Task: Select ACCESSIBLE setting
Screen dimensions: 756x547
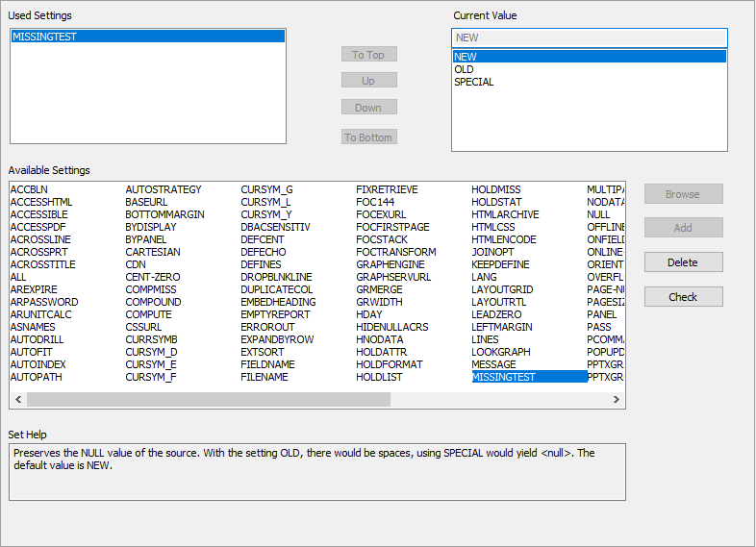Action: [x=39, y=214]
